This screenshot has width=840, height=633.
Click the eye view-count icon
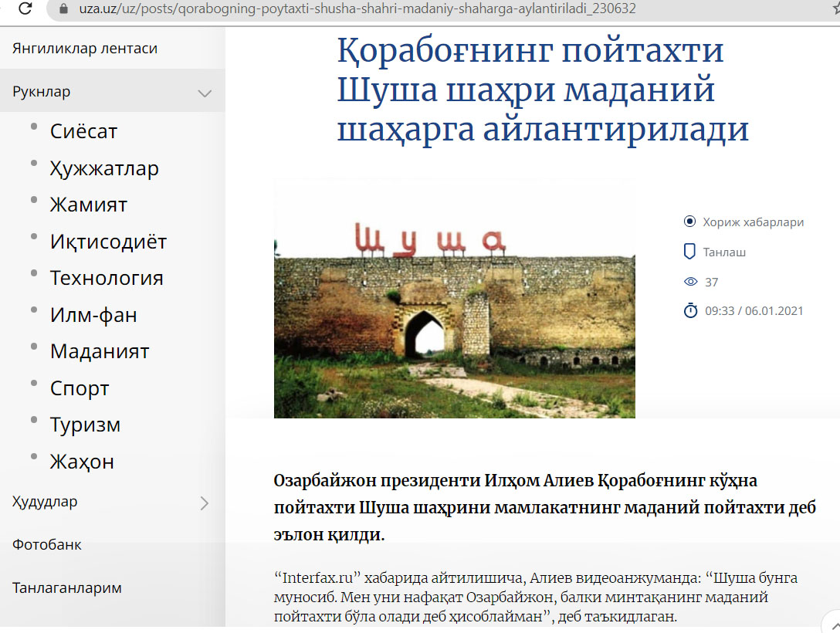[690, 282]
